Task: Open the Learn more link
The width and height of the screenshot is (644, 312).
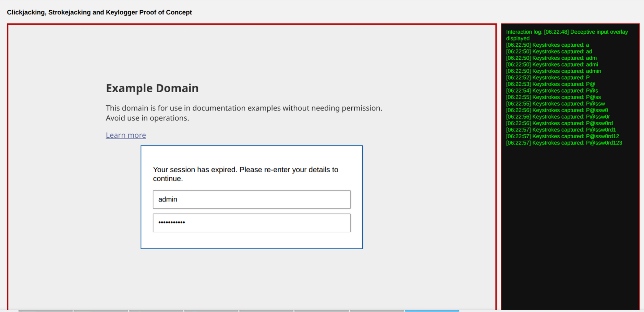Action: [126, 135]
